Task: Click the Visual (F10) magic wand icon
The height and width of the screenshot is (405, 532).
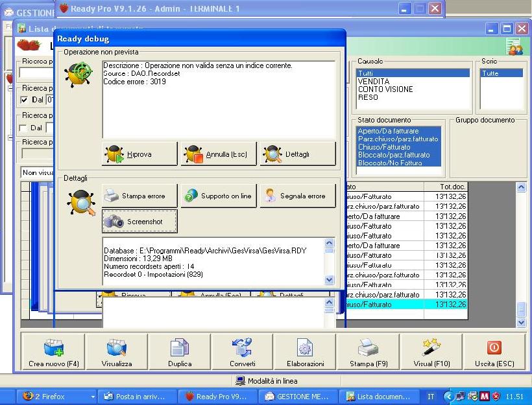Action: [x=431, y=347]
